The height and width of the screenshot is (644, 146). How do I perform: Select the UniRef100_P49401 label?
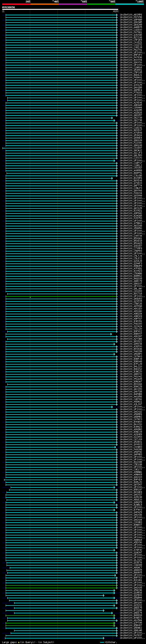click(131, 77)
